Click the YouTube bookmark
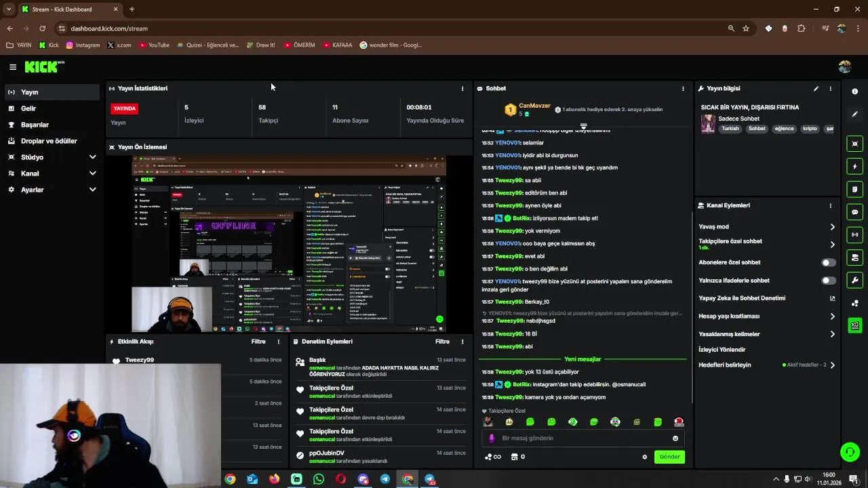868x488 pixels. coord(154,45)
